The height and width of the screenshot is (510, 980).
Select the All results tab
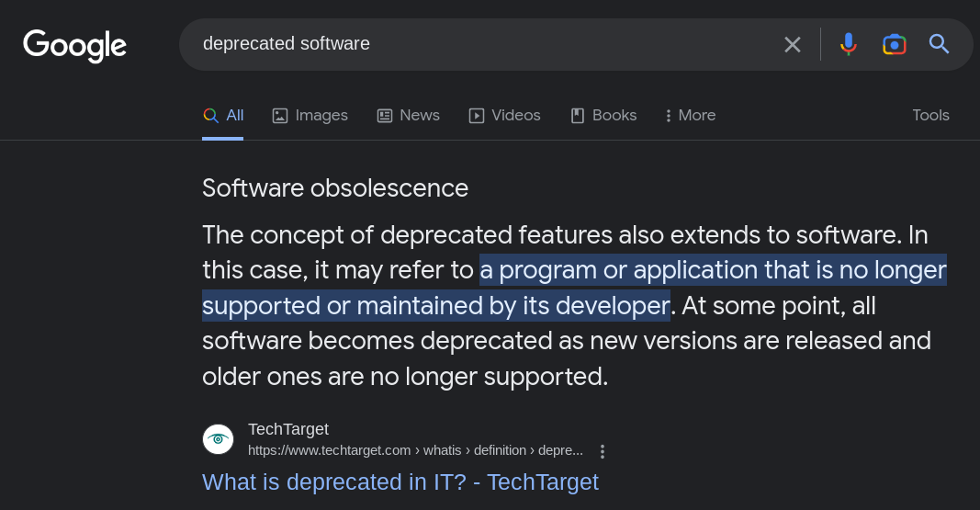point(223,116)
